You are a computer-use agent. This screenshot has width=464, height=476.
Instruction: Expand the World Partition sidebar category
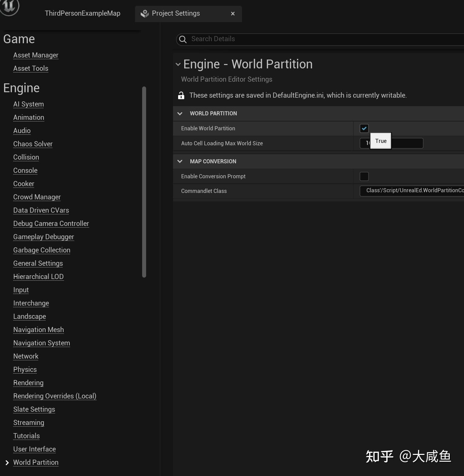coord(6,462)
